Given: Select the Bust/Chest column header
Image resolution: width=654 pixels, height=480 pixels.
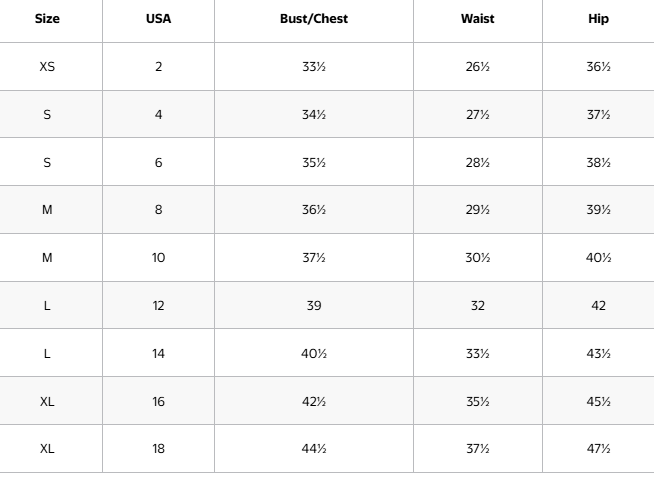Looking at the screenshot, I should click(x=314, y=19).
